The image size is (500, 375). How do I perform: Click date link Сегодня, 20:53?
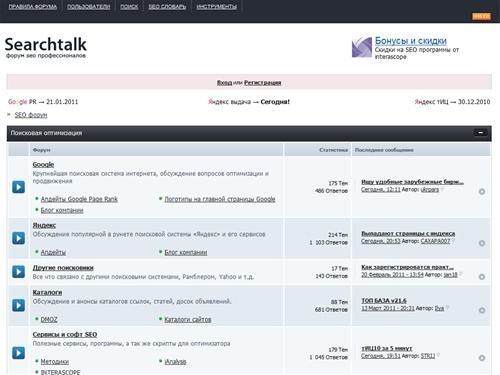[381, 241]
